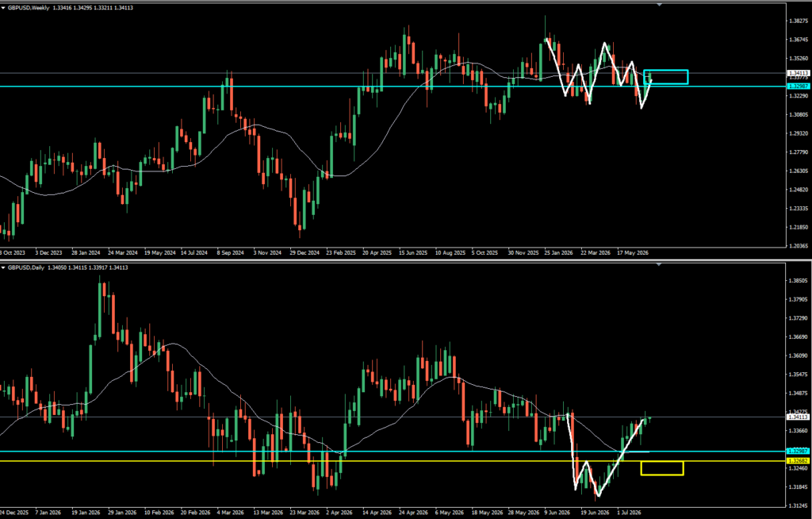Screen dimensions: 812x519
Task: Click the 1.36745 price on Weekly scale
Action: 798,40
